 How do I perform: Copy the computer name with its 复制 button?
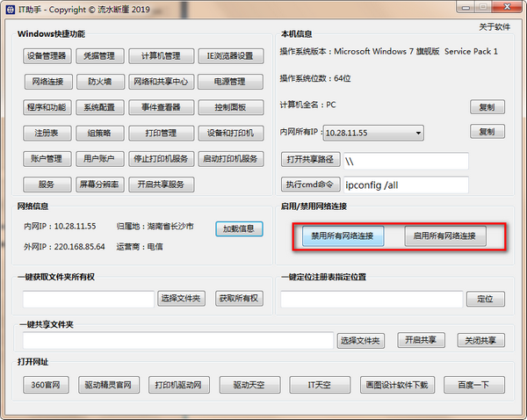[x=487, y=107]
